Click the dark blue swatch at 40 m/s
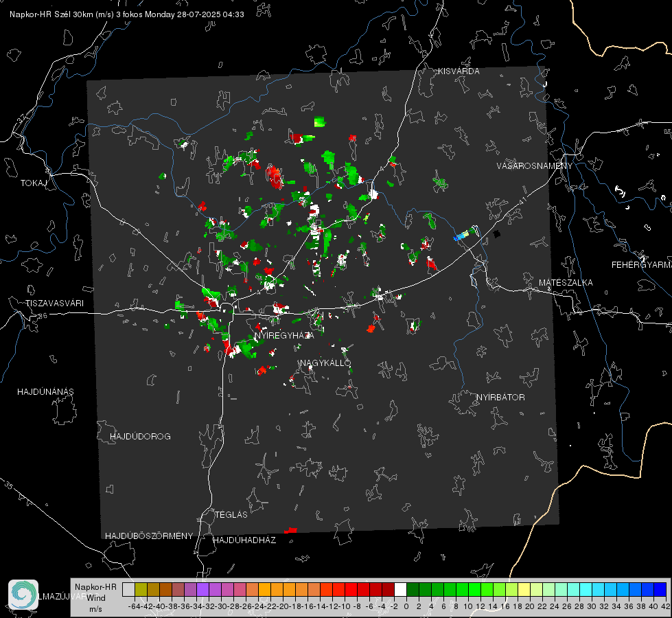 [660, 589]
